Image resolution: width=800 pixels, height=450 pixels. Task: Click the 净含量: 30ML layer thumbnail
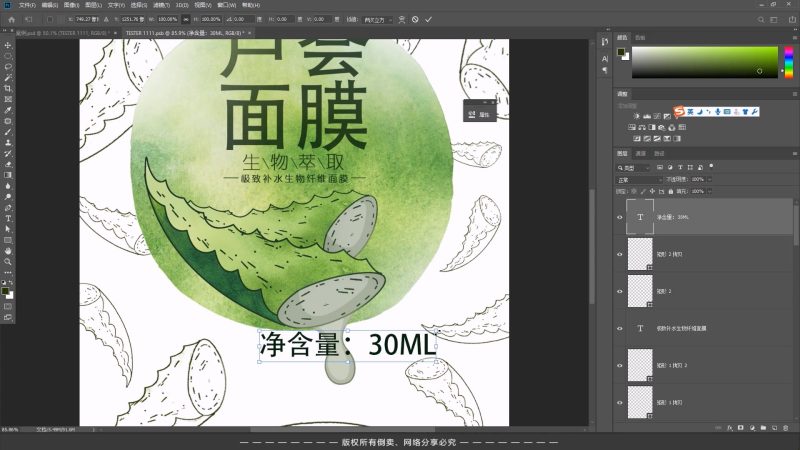tap(640, 216)
